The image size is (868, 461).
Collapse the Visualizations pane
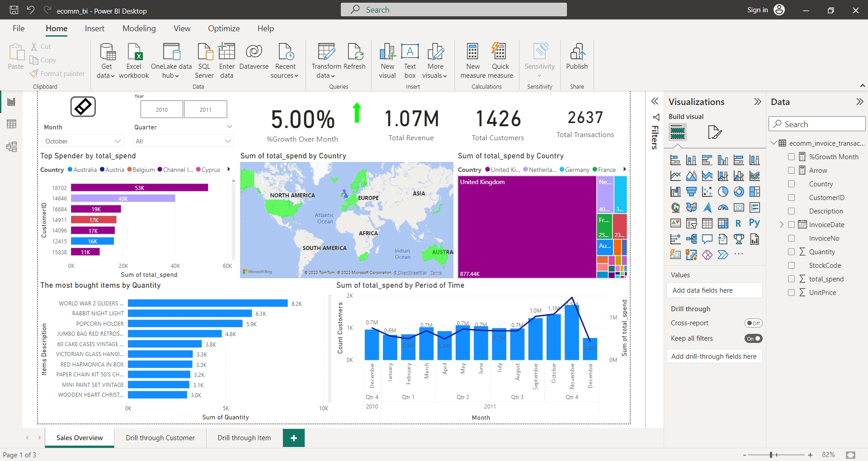pyautogui.click(x=758, y=102)
